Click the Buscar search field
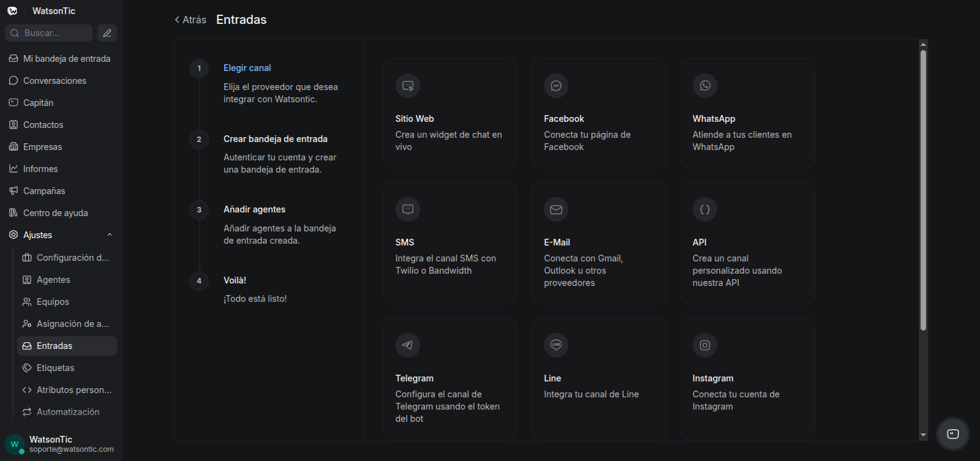Image resolution: width=980 pixels, height=461 pixels. [x=49, y=33]
